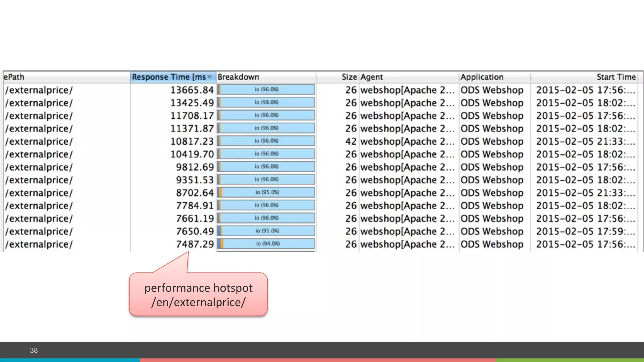Click io (95.0%) bar in the 8702.64 row
The height and width of the screenshot is (362, 644).
[266, 192]
